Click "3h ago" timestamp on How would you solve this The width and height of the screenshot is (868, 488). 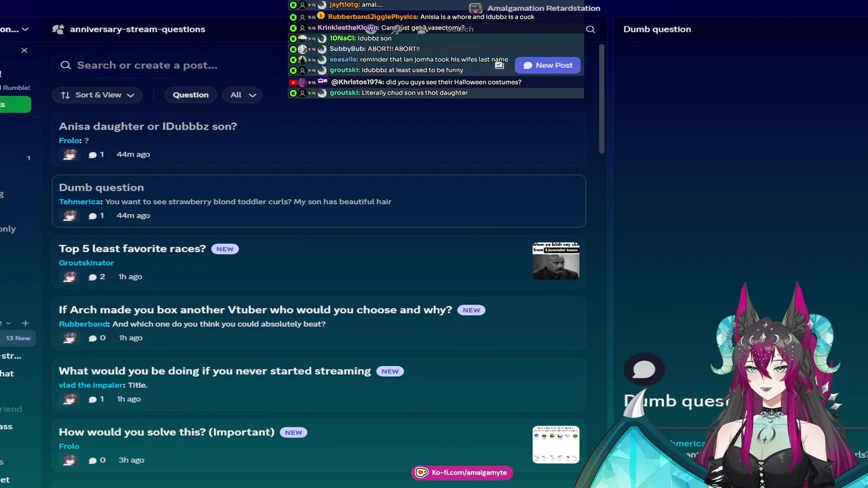click(x=132, y=460)
